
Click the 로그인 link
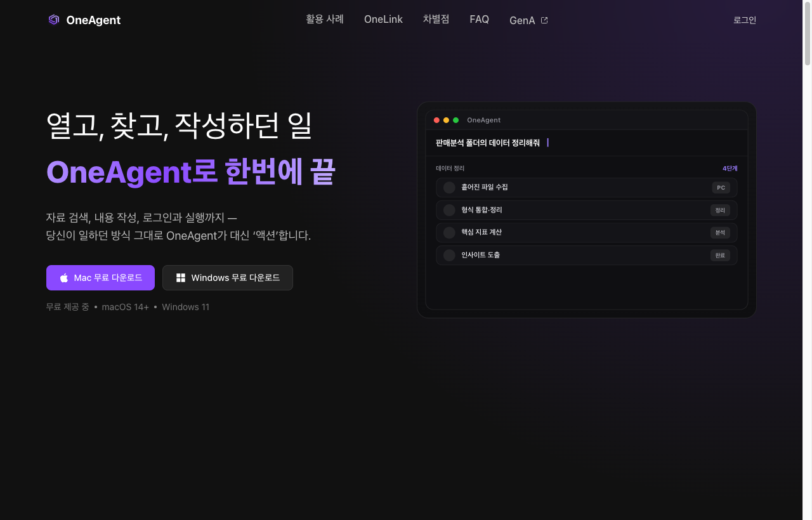[x=745, y=20]
